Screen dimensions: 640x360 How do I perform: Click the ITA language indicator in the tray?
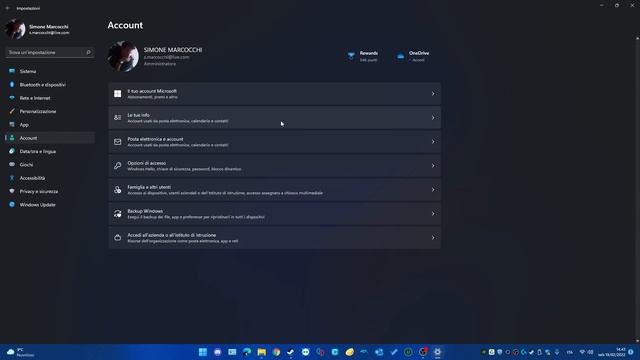[x=569, y=352]
